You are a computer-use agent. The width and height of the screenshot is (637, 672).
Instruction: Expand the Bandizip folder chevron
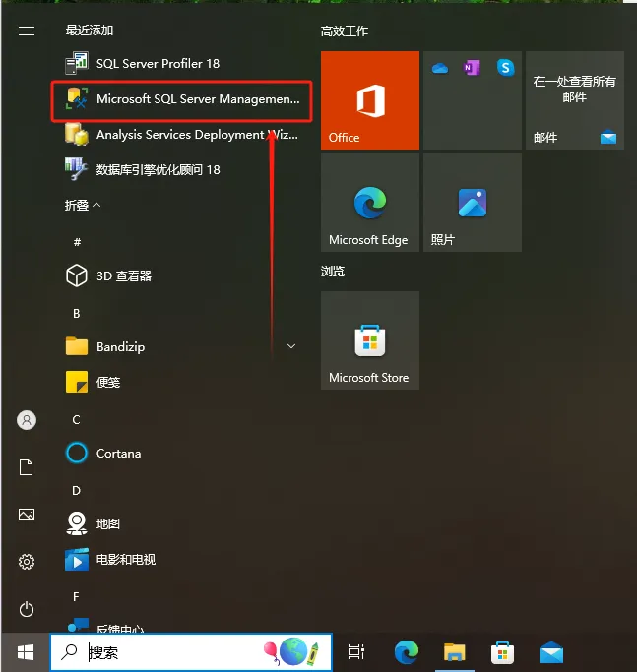pos(291,346)
